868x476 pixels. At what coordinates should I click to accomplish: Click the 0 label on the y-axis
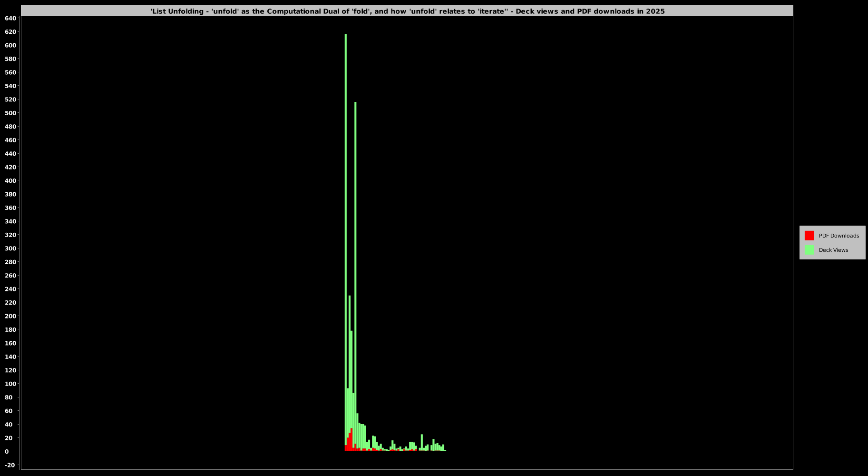pos(7,452)
